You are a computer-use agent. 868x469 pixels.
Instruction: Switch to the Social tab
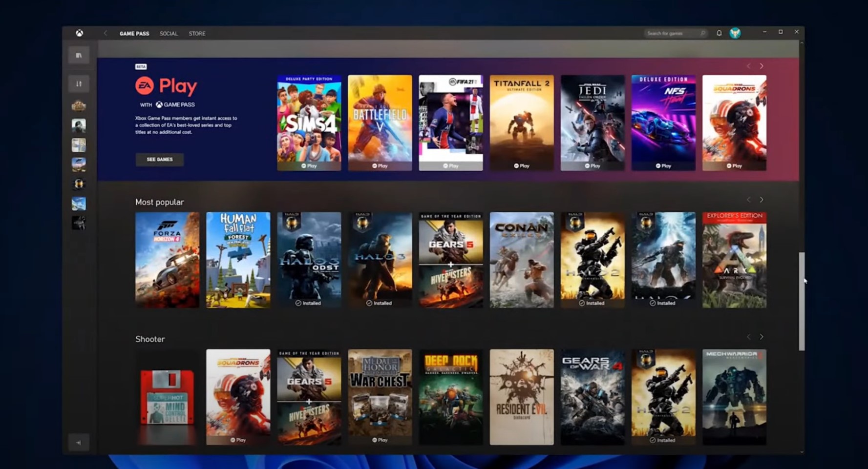[x=169, y=34]
